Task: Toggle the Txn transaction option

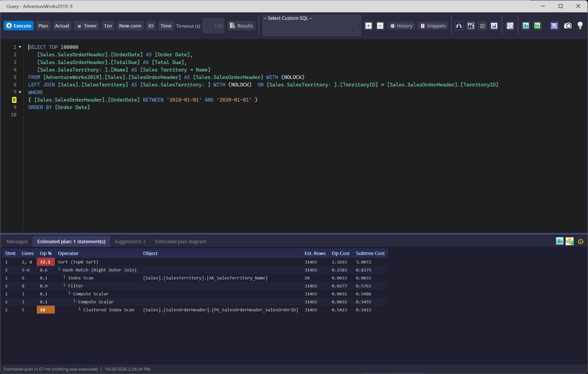Action: tap(108, 26)
